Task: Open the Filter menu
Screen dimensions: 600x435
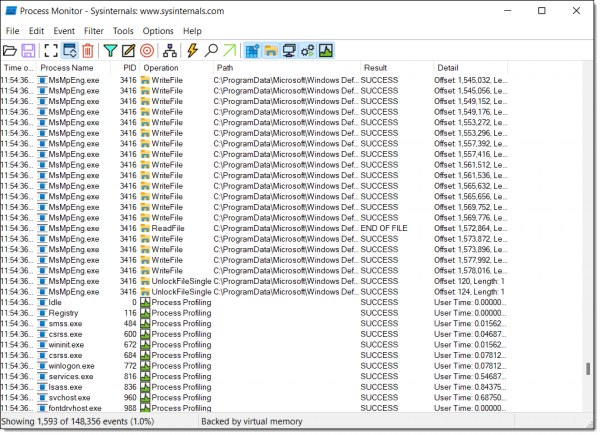Action: pyautogui.click(x=94, y=31)
